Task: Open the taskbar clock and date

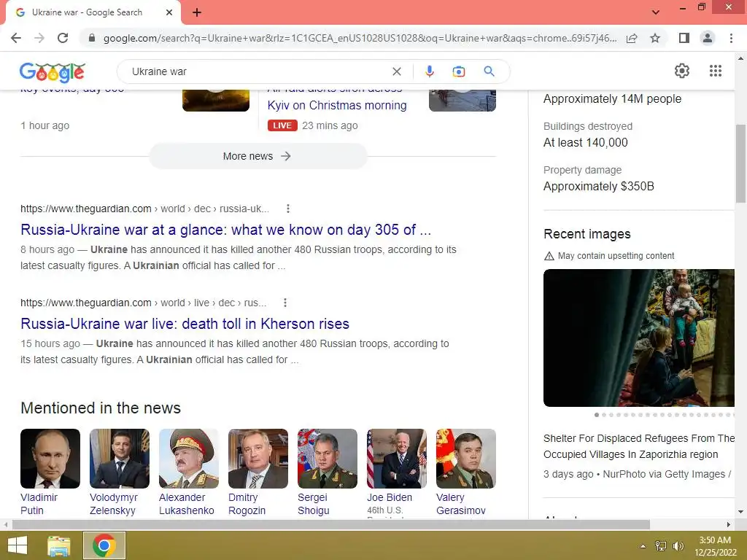Action: pos(715,546)
